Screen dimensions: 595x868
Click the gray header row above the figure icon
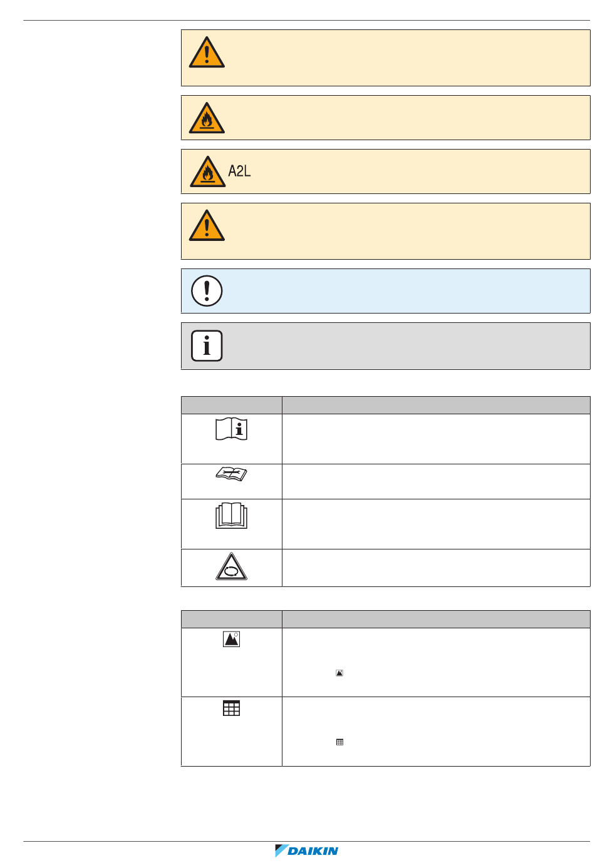coord(386,619)
